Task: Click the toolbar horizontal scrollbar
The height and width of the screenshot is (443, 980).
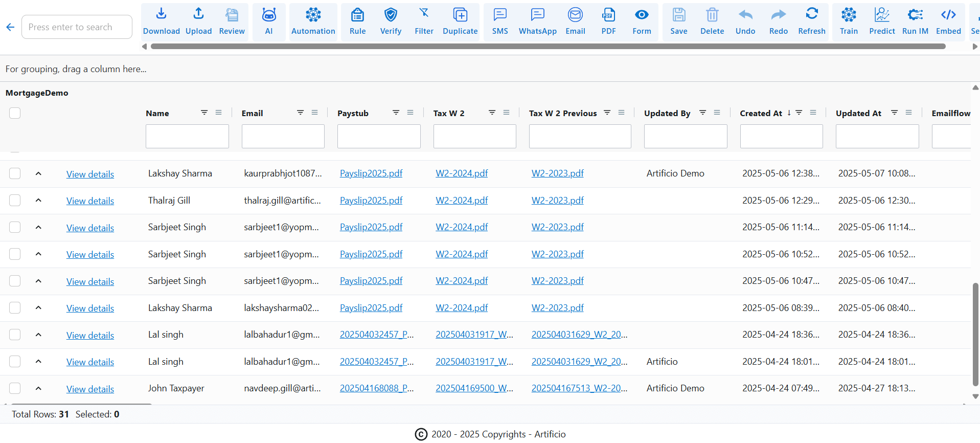Action: 548,47
